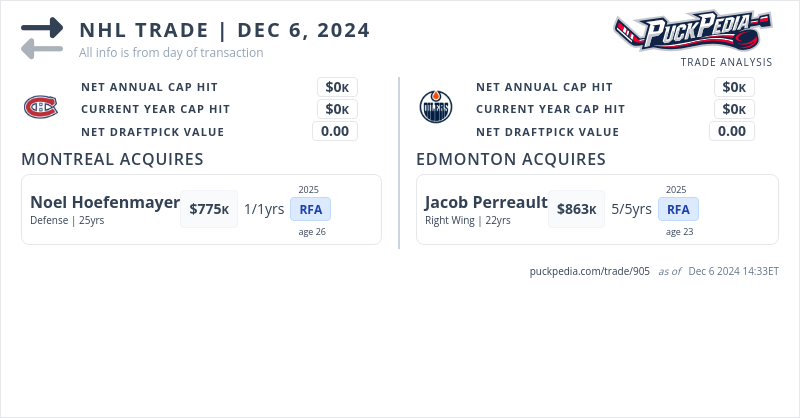Click the puckpedia.com/trade/905 link

(x=590, y=271)
